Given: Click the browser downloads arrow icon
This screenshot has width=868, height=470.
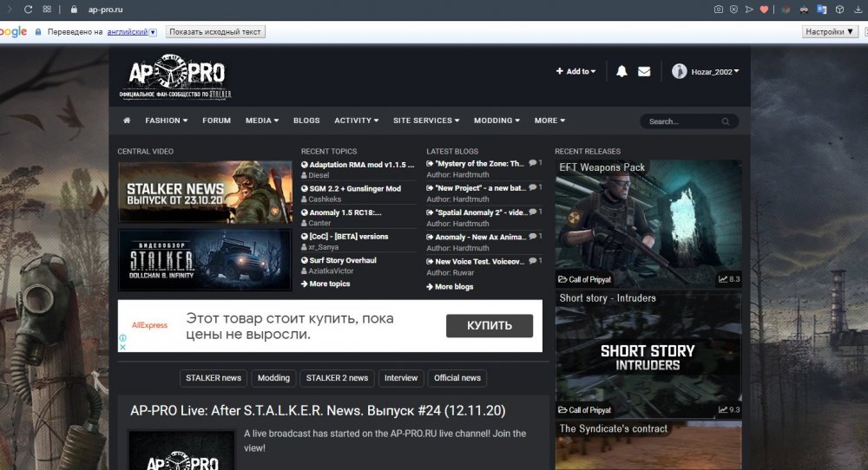Looking at the screenshot, I should (x=858, y=10).
